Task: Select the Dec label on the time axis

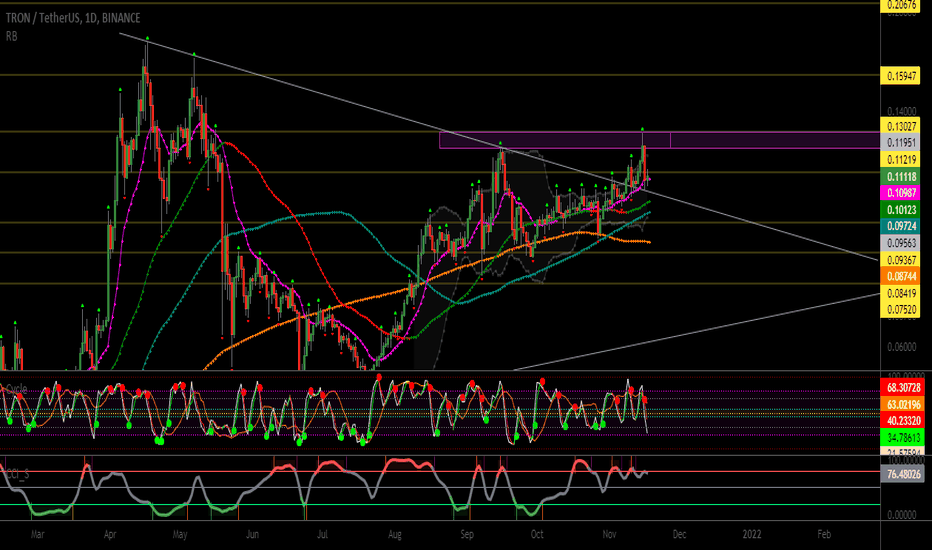Action: coord(679,534)
